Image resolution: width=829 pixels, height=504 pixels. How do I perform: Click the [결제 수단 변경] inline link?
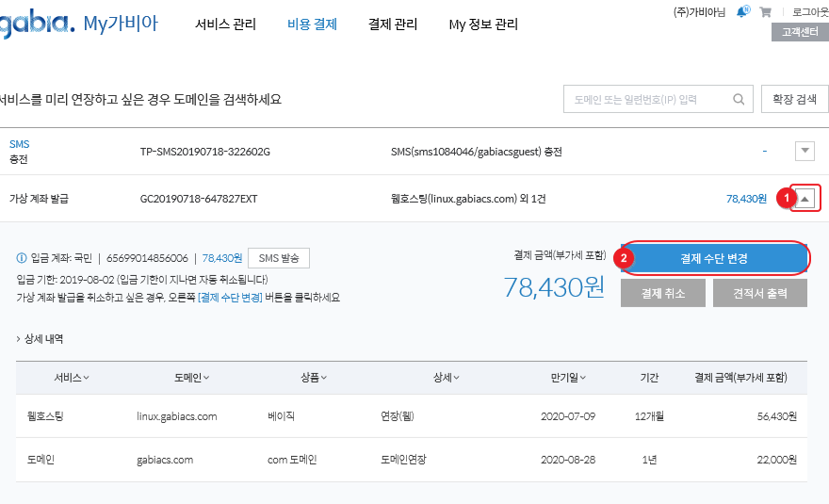(x=230, y=298)
